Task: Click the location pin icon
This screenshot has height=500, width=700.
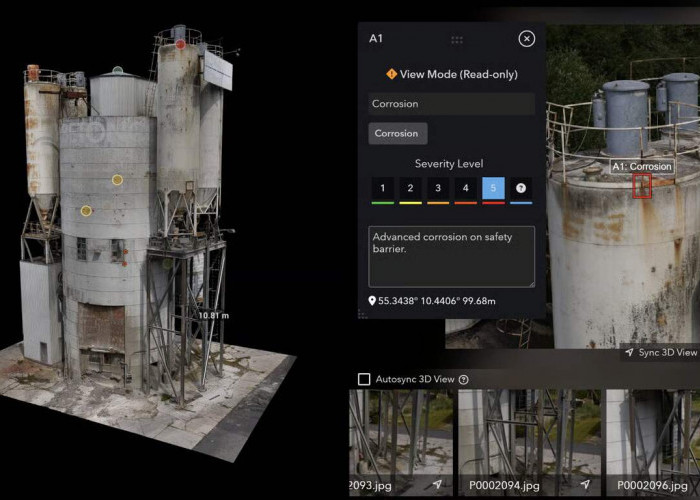Action: [x=372, y=301]
